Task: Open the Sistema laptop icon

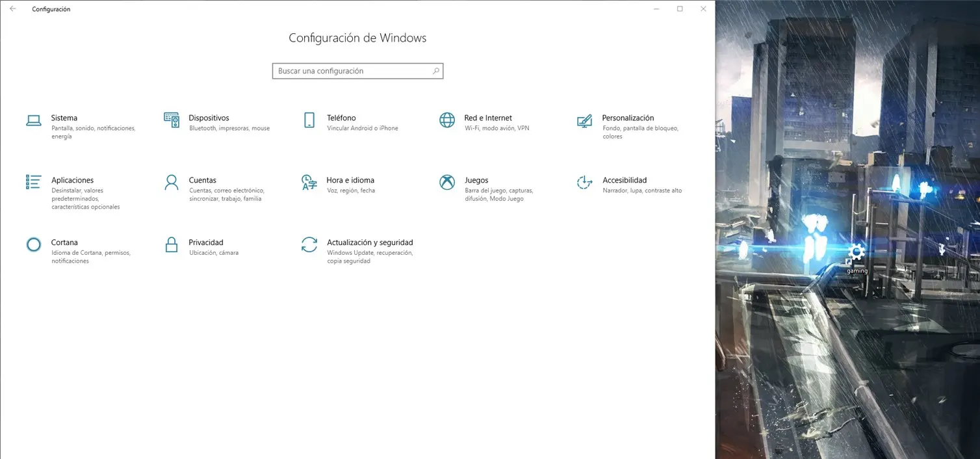Action: point(34,120)
